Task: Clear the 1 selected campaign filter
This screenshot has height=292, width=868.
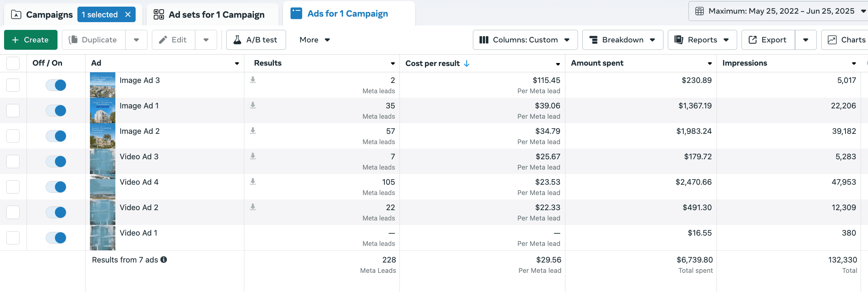Action: click(x=128, y=14)
